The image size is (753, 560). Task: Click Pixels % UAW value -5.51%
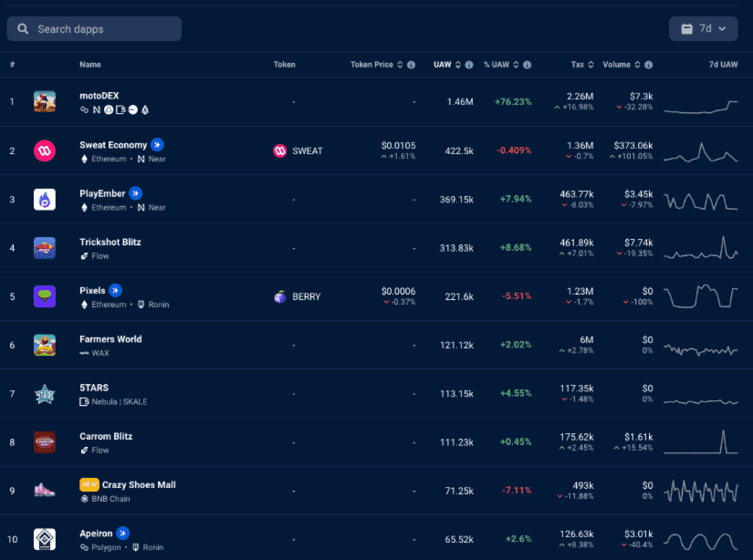pos(517,296)
